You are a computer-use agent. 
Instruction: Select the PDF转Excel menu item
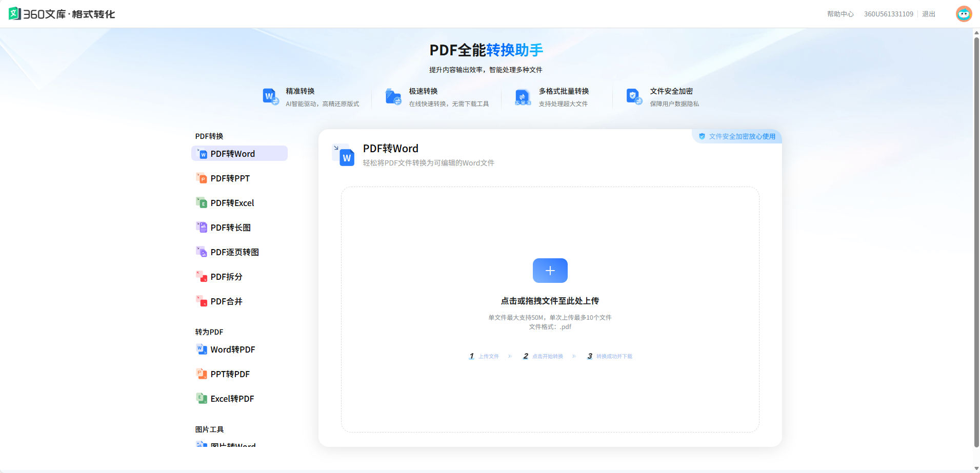pos(239,203)
